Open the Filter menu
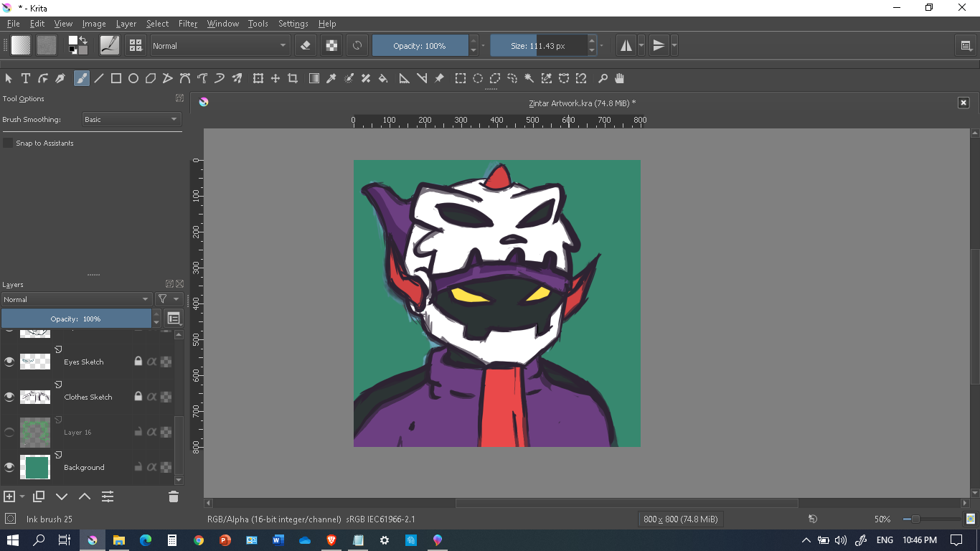 (188, 24)
